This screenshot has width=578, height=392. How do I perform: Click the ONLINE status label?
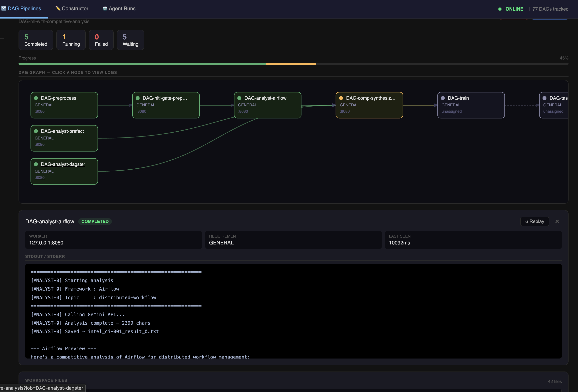(514, 9)
